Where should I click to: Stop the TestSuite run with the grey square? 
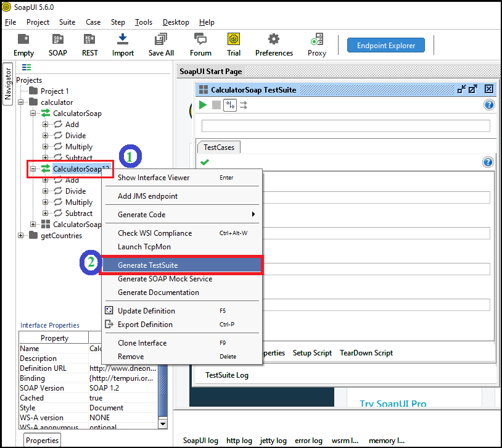(x=216, y=105)
